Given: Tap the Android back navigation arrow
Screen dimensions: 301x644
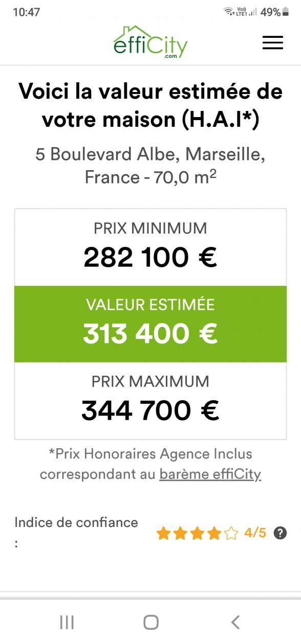Looking at the screenshot, I should coord(235,622).
